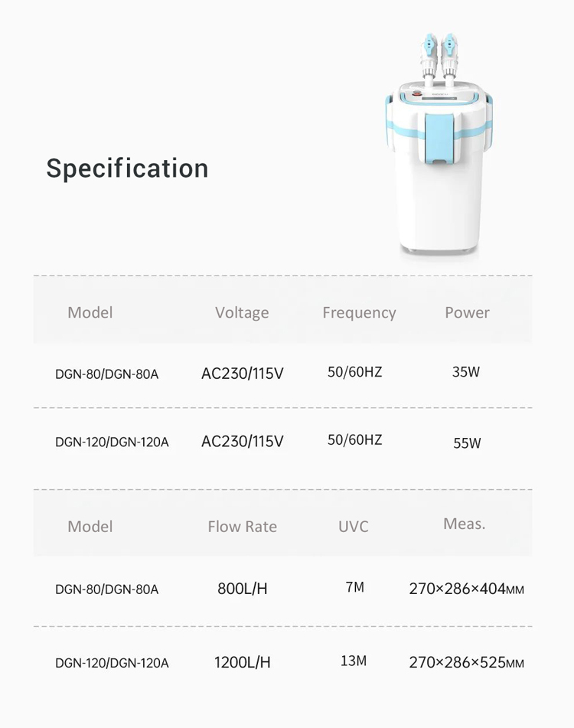The height and width of the screenshot is (728, 574).
Task: Click the 7M UVC value
Action: [354, 587]
